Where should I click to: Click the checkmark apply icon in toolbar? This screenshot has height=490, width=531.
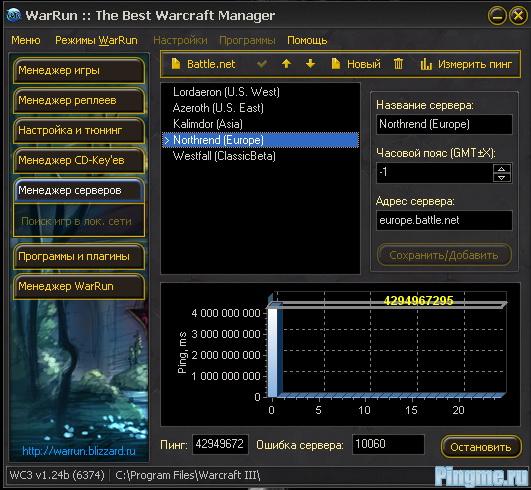[x=262, y=64]
